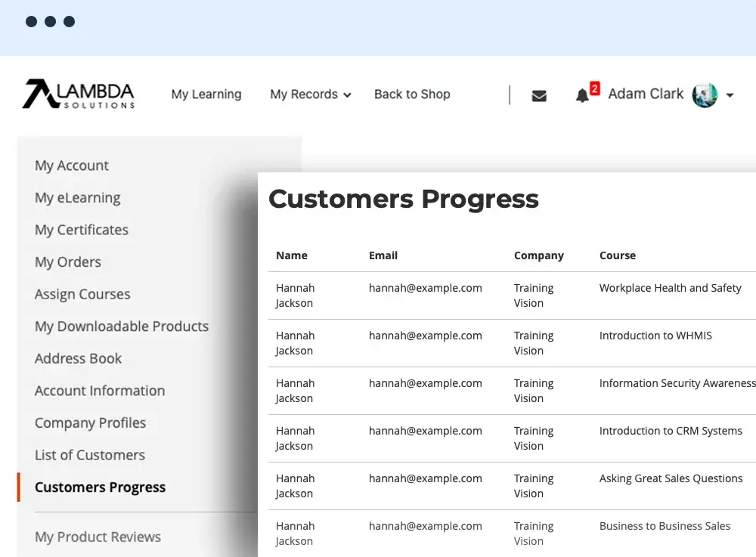This screenshot has height=557, width=756.
Task: Go Back to Shop
Action: [412, 94]
